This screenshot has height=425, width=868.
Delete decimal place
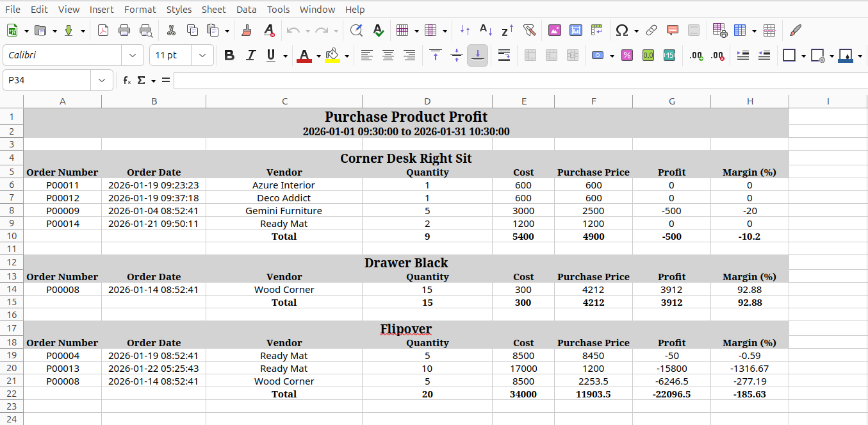click(x=717, y=55)
